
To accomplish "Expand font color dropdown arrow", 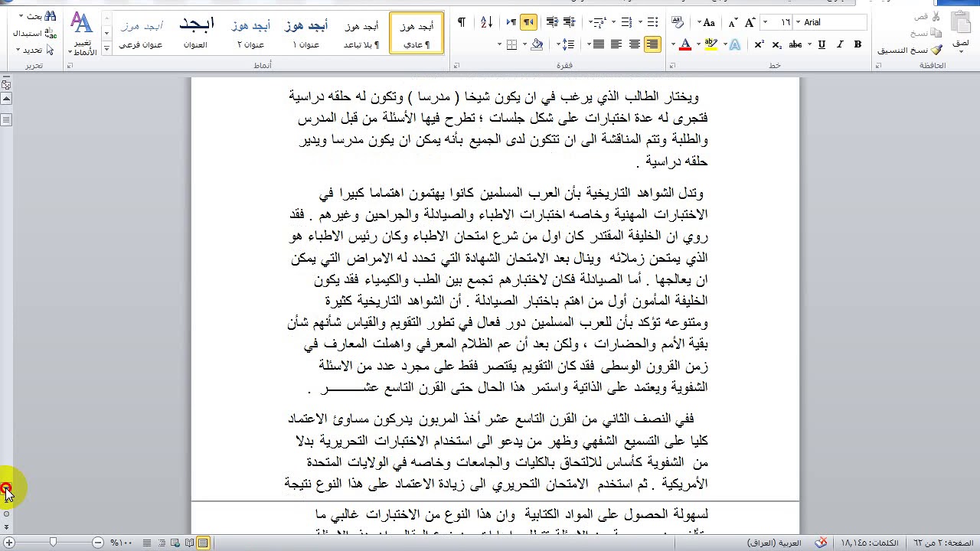I will (673, 44).
